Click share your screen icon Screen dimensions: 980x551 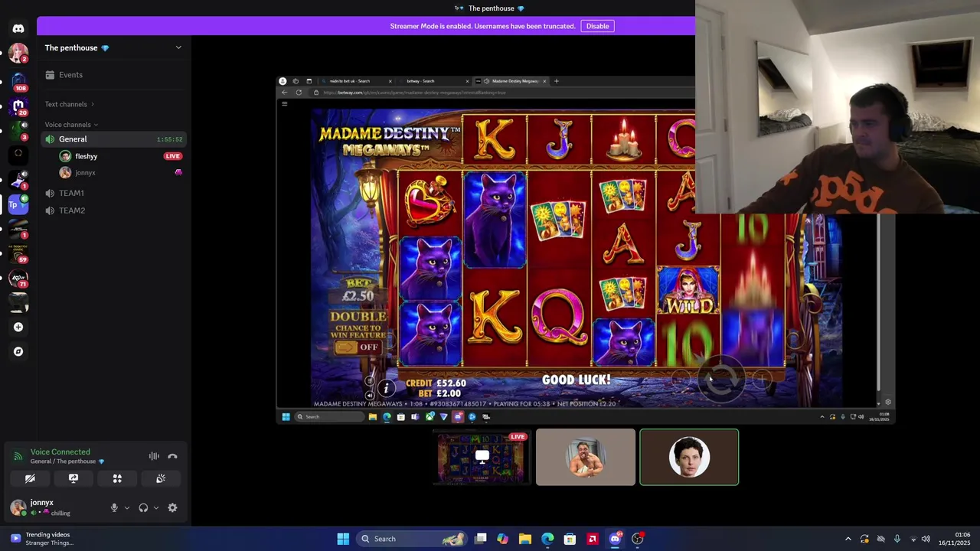(x=73, y=478)
